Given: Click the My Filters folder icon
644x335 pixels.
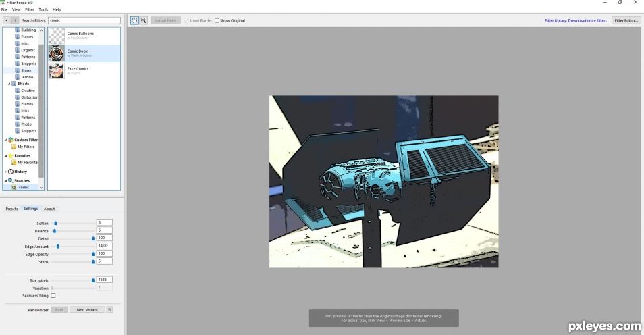Looking at the screenshot, I should point(14,147).
